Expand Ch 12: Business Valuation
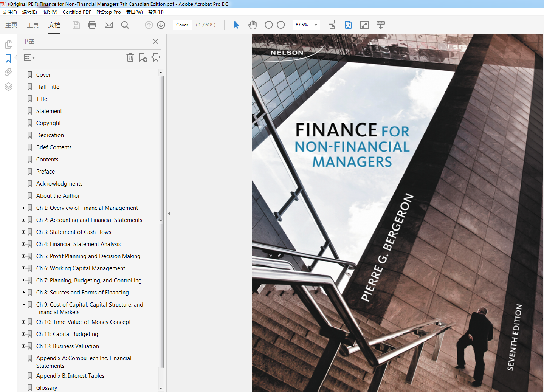 click(x=23, y=346)
